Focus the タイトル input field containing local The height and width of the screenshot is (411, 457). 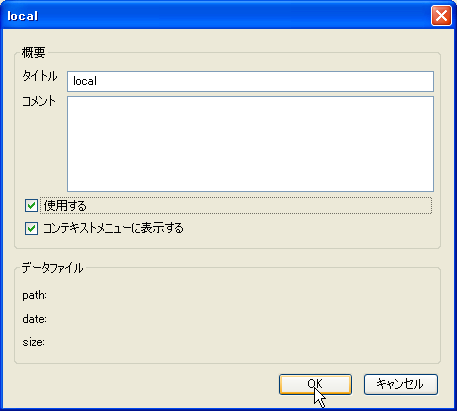[x=250, y=81]
